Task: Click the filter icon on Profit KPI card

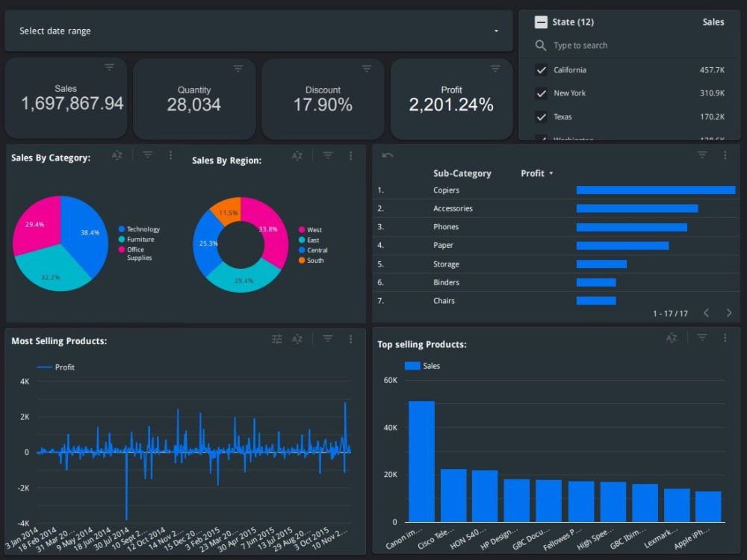Action: tap(495, 68)
